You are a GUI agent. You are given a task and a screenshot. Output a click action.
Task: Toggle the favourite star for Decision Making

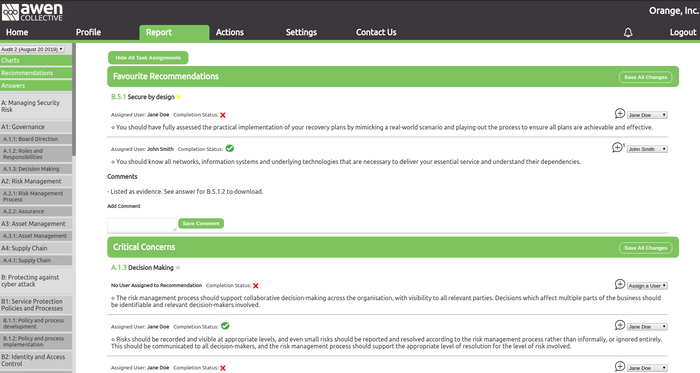pyautogui.click(x=178, y=268)
